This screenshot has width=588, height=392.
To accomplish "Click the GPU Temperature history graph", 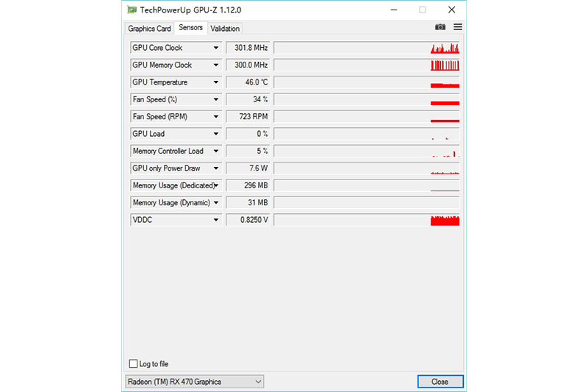I will [367, 82].
